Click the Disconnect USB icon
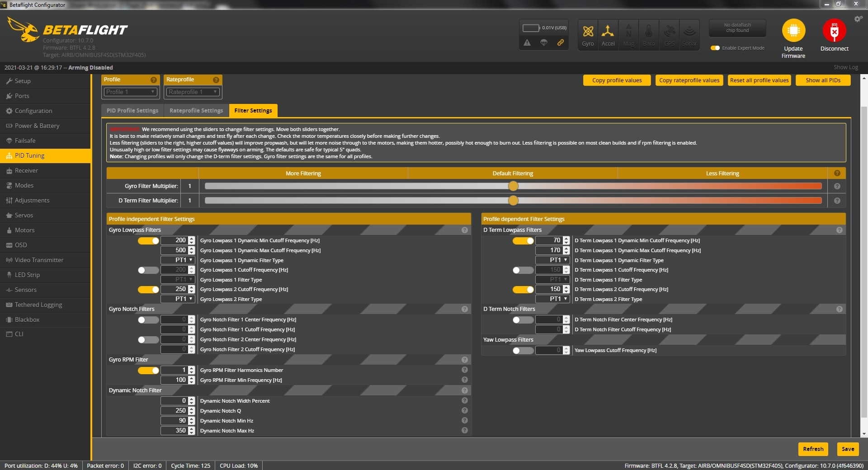 (x=834, y=30)
